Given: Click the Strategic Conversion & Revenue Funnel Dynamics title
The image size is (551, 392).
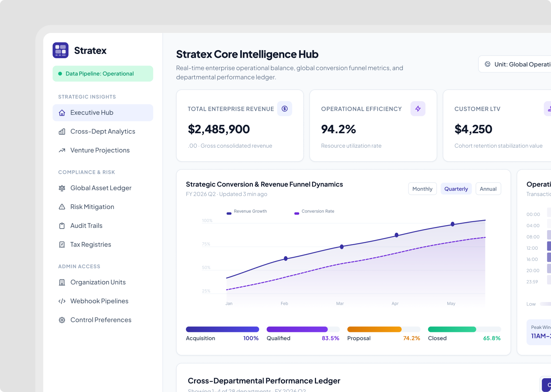Looking at the screenshot, I should pyautogui.click(x=264, y=185).
